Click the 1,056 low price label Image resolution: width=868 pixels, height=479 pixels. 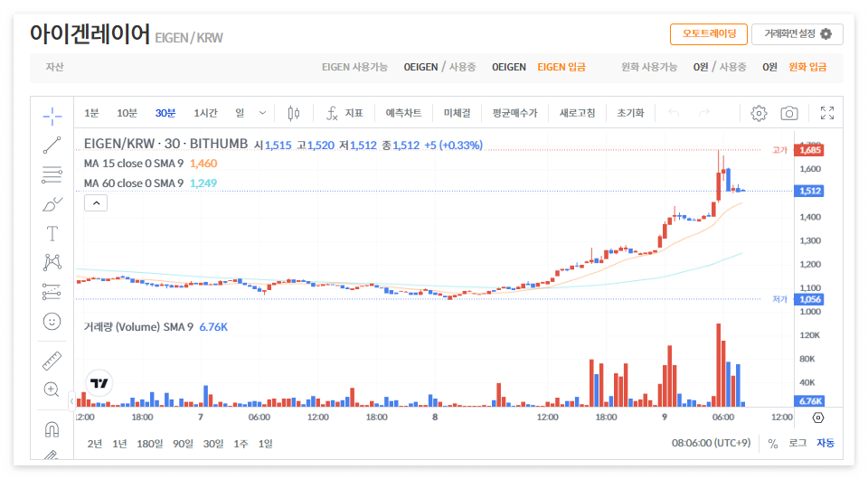pyautogui.click(x=809, y=299)
